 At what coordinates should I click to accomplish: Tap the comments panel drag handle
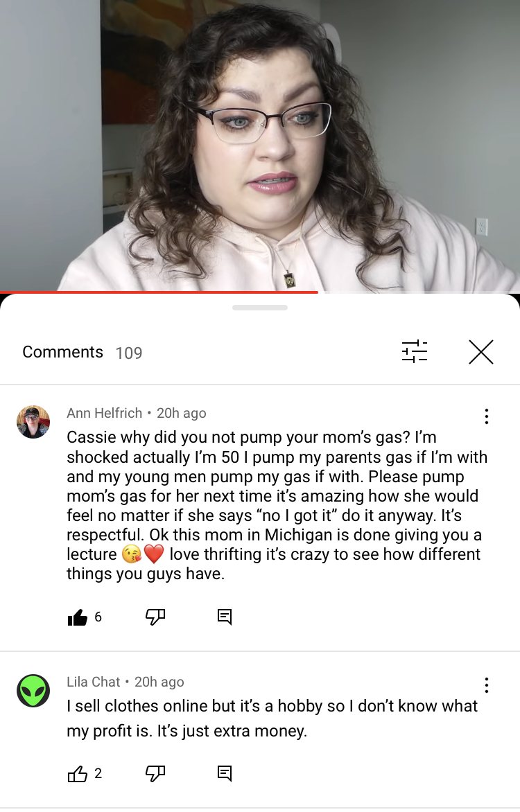pyautogui.click(x=260, y=308)
